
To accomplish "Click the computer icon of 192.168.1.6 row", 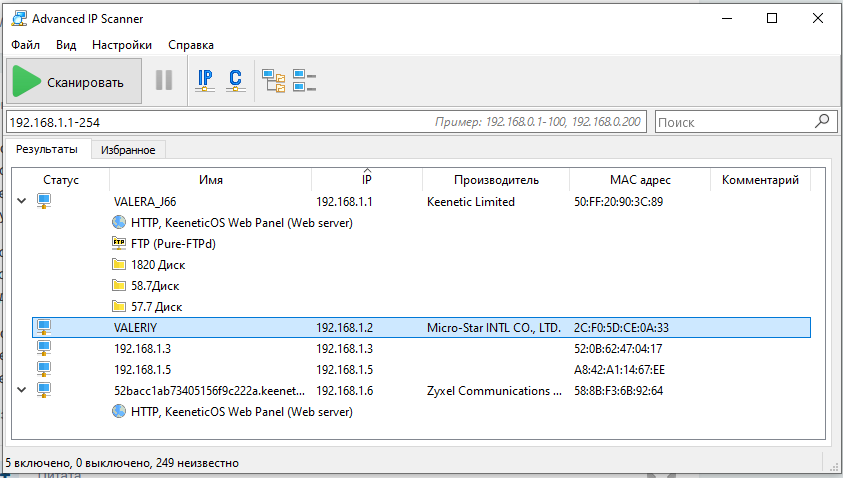I will point(44,390).
